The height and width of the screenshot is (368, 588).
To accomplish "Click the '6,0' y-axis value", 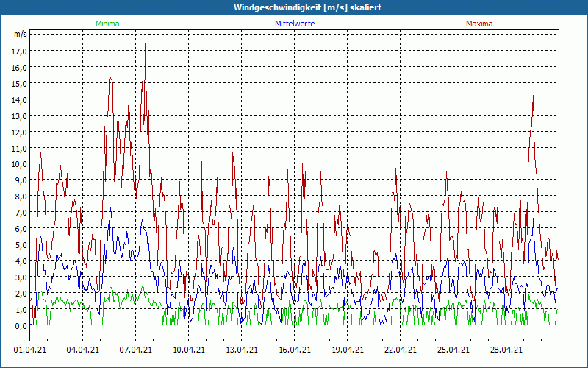I will (21, 229).
